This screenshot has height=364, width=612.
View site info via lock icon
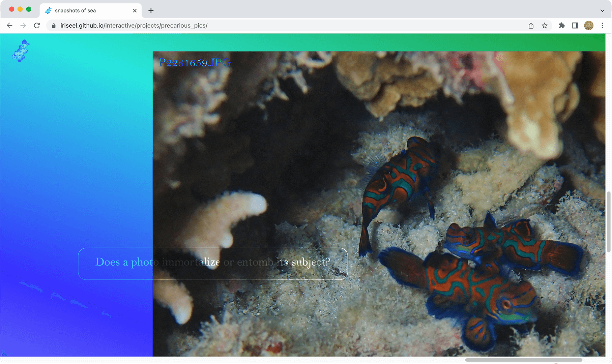[x=54, y=26]
